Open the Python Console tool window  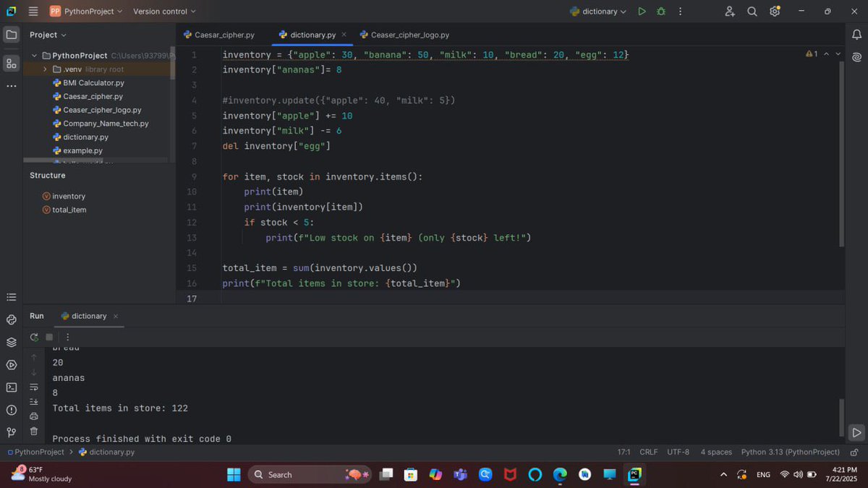click(x=12, y=320)
